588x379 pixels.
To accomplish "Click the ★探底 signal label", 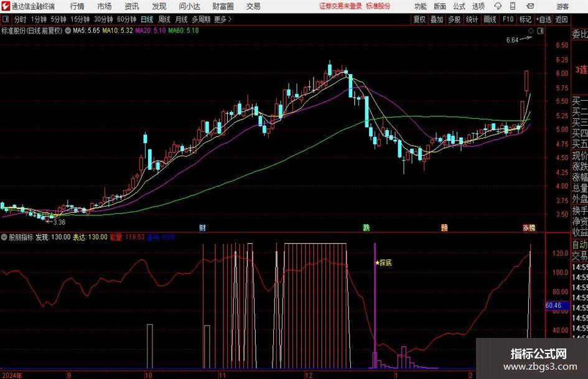I will [x=383, y=263].
